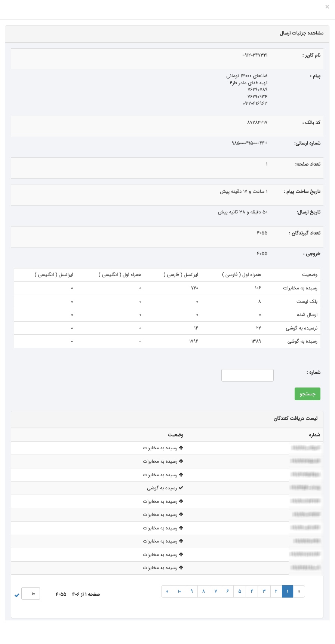Jump to page 10 in pagination
This screenshot has height=644, width=335.
click(x=179, y=592)
